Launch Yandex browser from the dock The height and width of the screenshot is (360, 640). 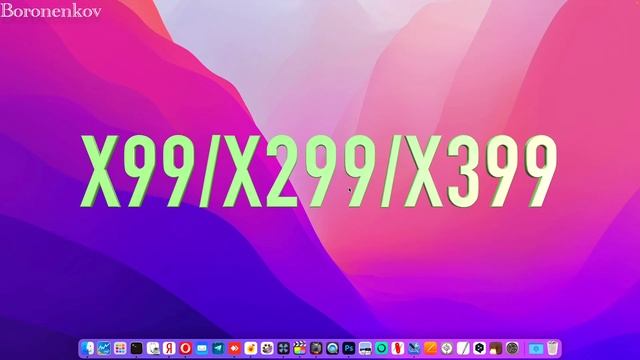coord(169,348)
